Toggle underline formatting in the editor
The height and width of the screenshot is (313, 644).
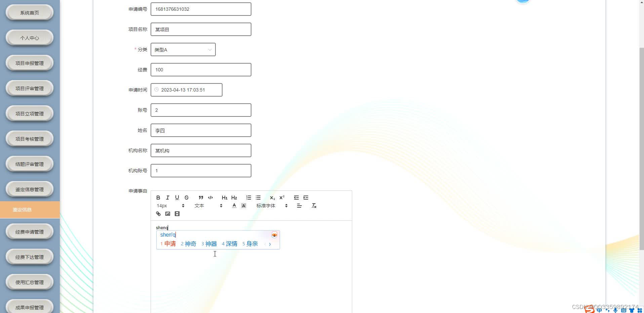click(x=177, y=198)
